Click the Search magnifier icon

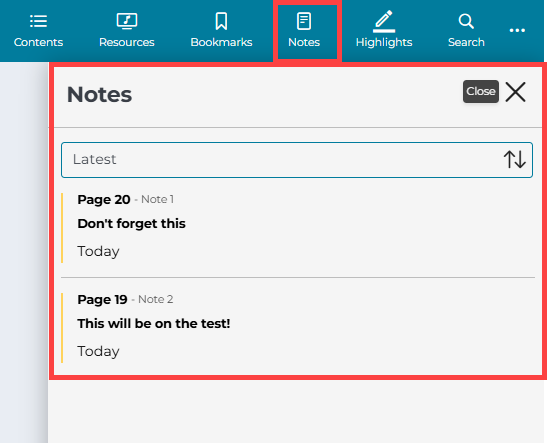coord(466,21)
